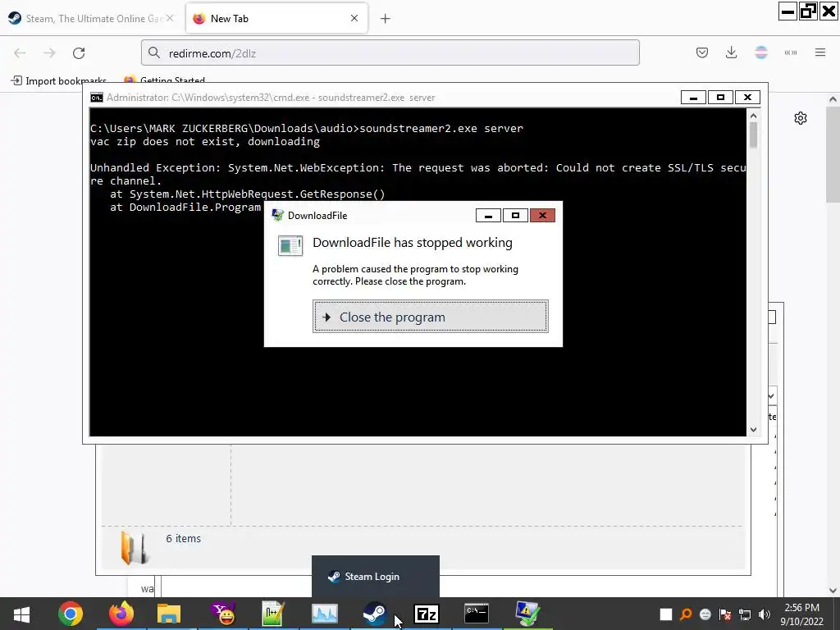This screenshot has width=840, height=630.
Task: Open Firefox from the taskbar
Action: click(121, 614)
